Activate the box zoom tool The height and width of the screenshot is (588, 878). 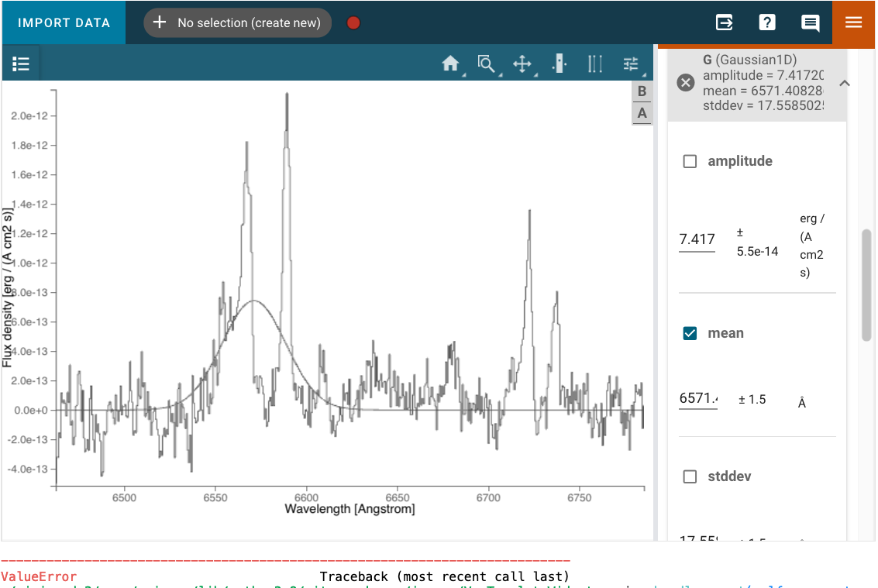[x=486, y=64]
